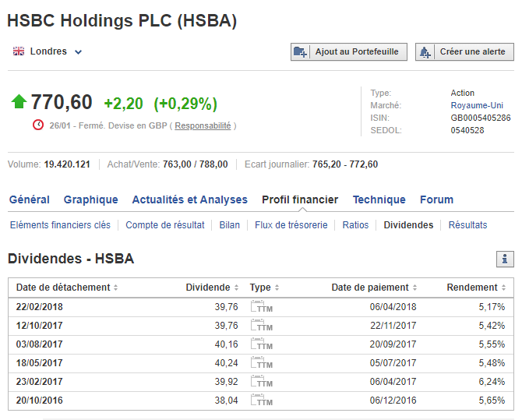Open Compte de résultat sub-tab
Screen dimensions: 522x420
165,225
